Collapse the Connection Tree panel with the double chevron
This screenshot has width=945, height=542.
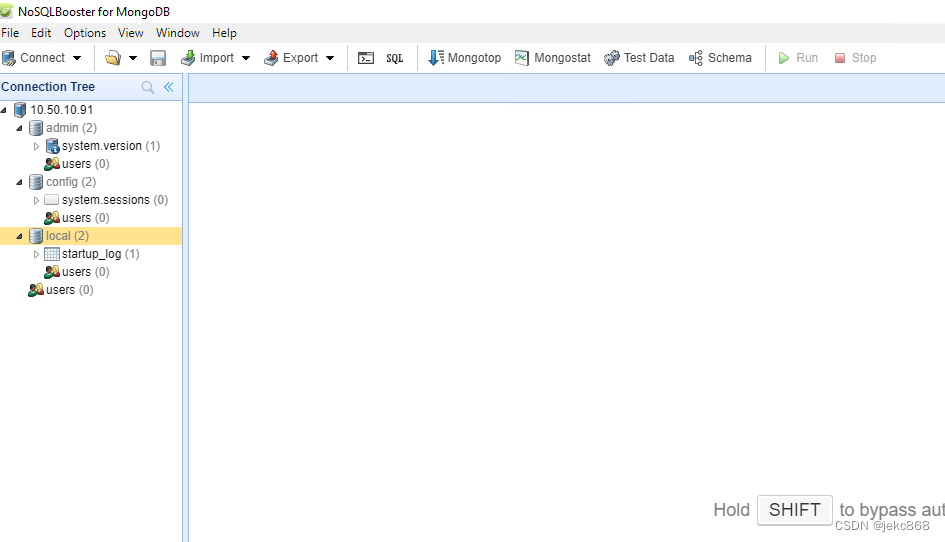pyautogui.click(x=169, y=87)
